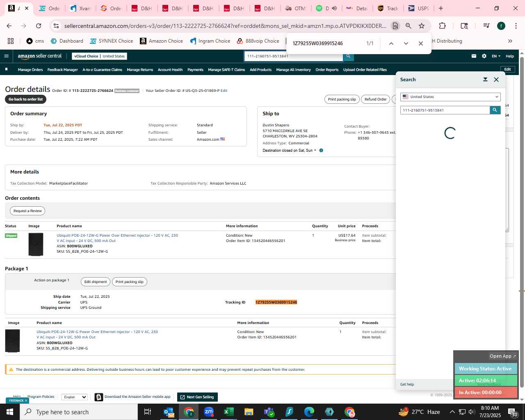
Task: Click Request a Review button
Action: tap(27, 211)
